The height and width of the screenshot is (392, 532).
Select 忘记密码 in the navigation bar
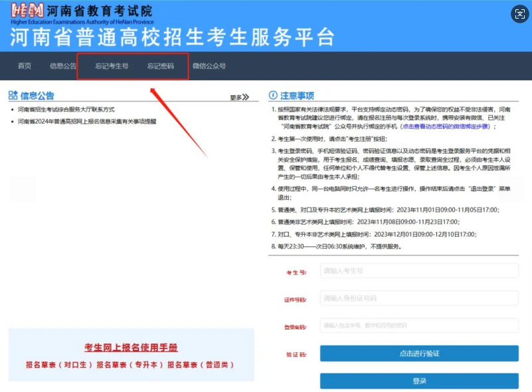(161, 66)
